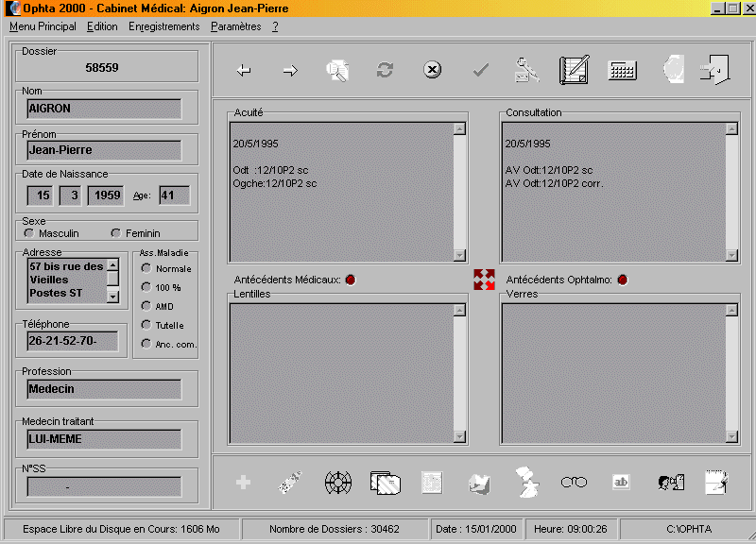Image resolution: width=756 pixels, height=544 pixels.
Task: Click Verres scroll up arrow
Action: [x=731, y=311]
